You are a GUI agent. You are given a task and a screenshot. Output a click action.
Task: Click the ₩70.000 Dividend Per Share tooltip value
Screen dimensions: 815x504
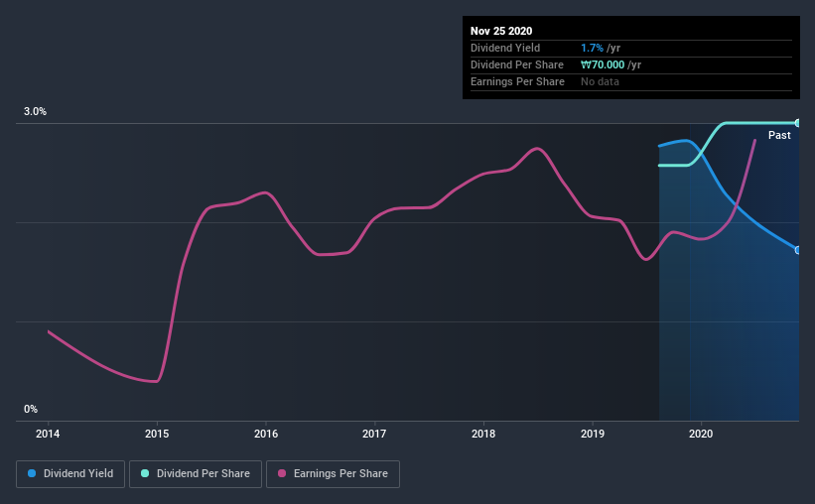[x=603, y=64]
